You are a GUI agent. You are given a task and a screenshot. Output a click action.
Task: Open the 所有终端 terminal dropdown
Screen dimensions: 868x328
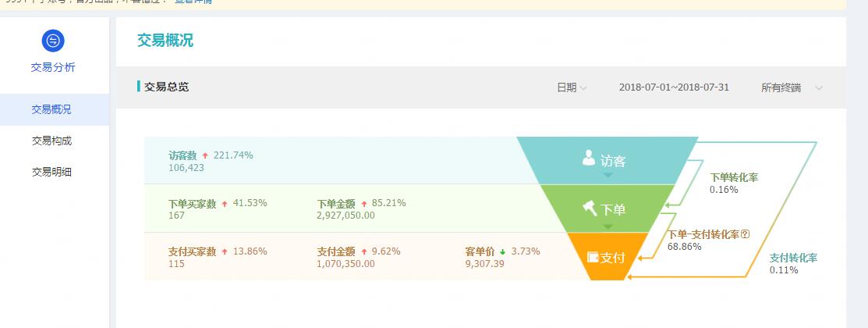pyautogui.click(x=792, y=87)
